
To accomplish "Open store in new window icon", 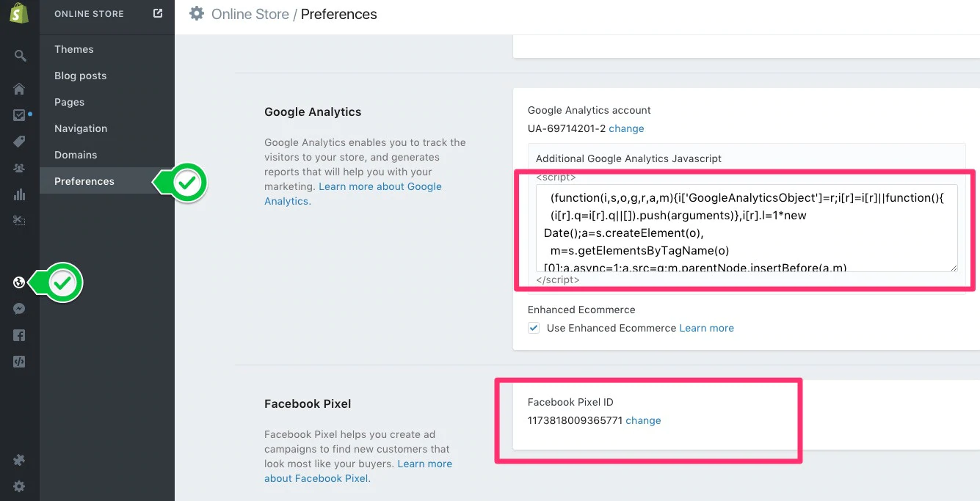I will (x=158, y=13).
